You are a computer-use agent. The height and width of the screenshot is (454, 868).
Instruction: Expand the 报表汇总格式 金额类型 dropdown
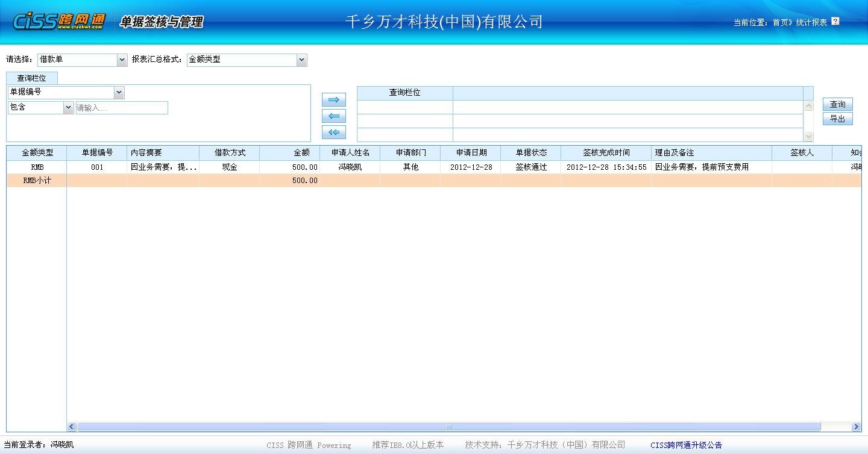(x=301, y=60)
